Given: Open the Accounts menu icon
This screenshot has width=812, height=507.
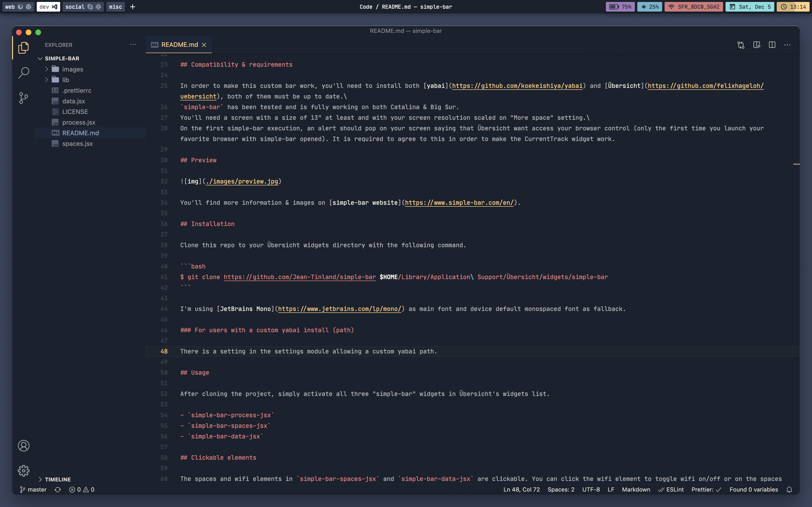Looking at the screenshot, I should (23, 446).
